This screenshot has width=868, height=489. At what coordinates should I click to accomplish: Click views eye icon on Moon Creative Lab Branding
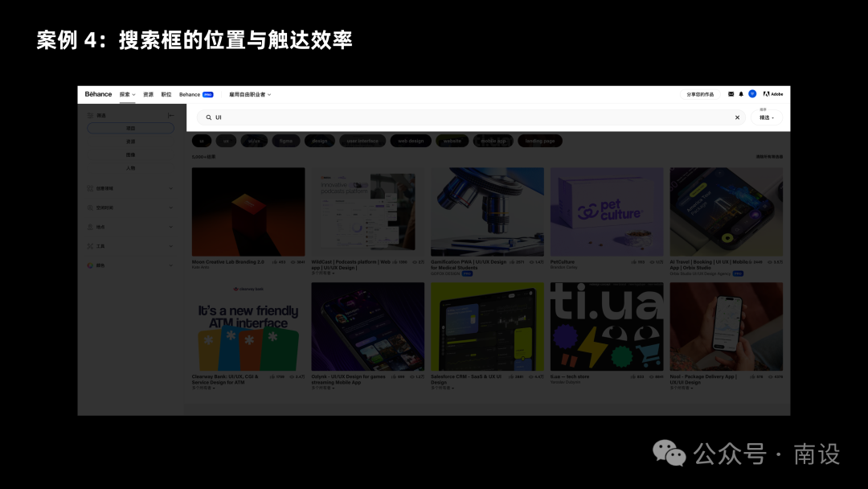click(x=293, y=262)
